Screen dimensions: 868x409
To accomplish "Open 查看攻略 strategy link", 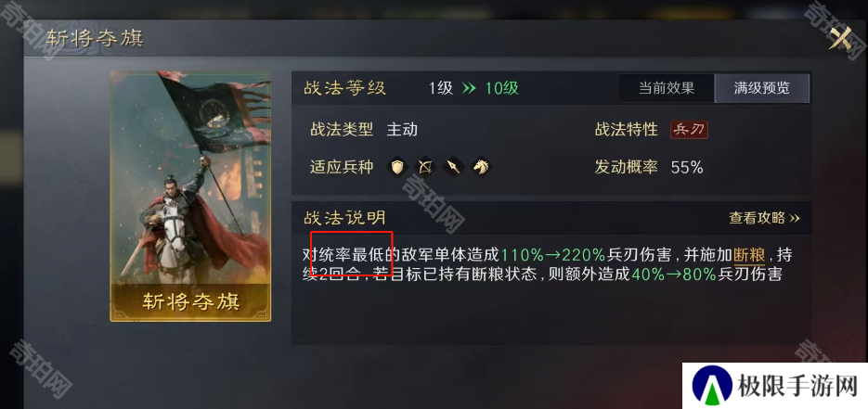I will tap(764, 218).
